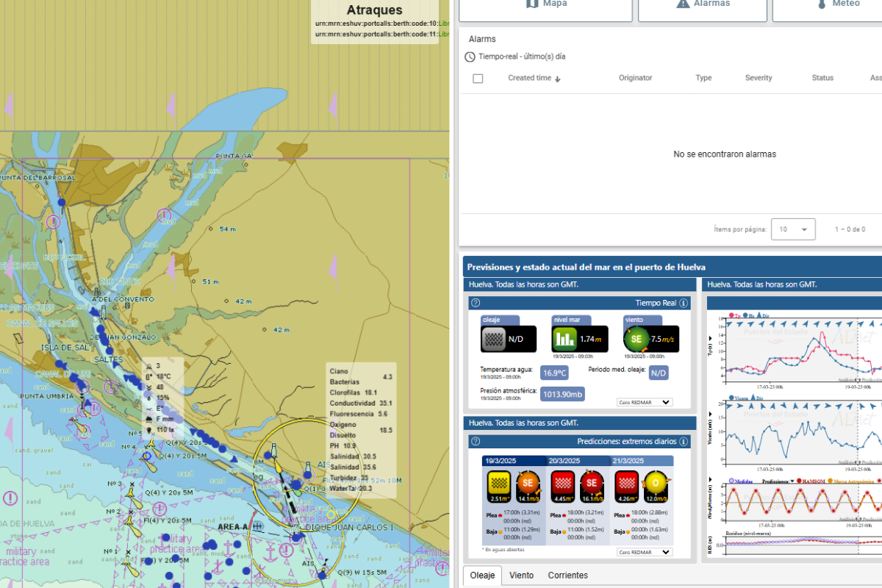Viewport: 882px width, 588px height.
Task: Click the clock icon beside Tiempo-real
Action: pyautogui.click(x=470, y=57)
